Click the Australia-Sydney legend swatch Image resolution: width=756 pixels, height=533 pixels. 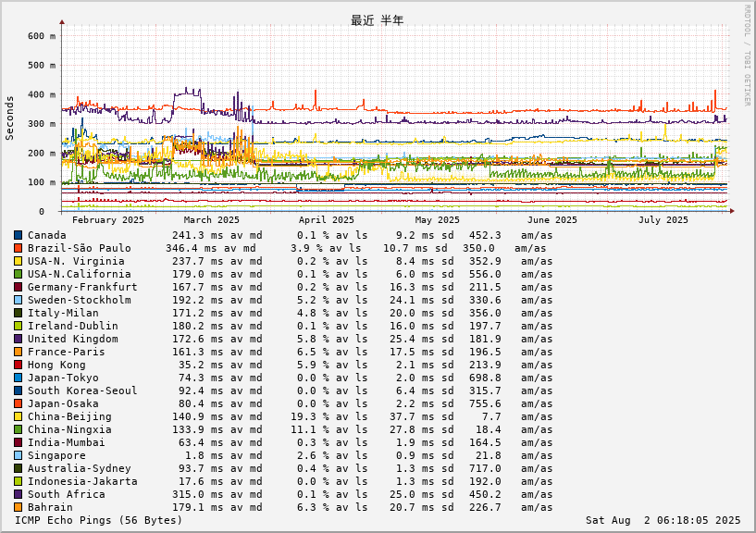point(18,469)
